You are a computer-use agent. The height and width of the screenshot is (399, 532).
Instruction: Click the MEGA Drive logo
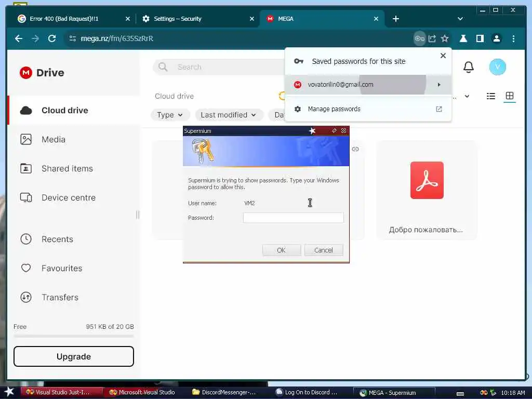[42, 73]
